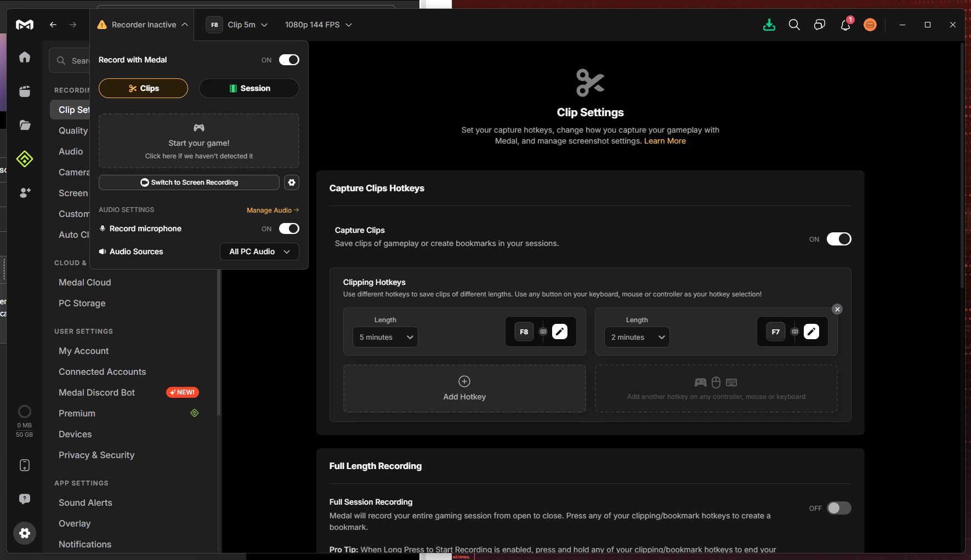The image size is (971, 560).
Task: Edit the F7 hotkey with pencil icon
Action: (x=811, y=332)
